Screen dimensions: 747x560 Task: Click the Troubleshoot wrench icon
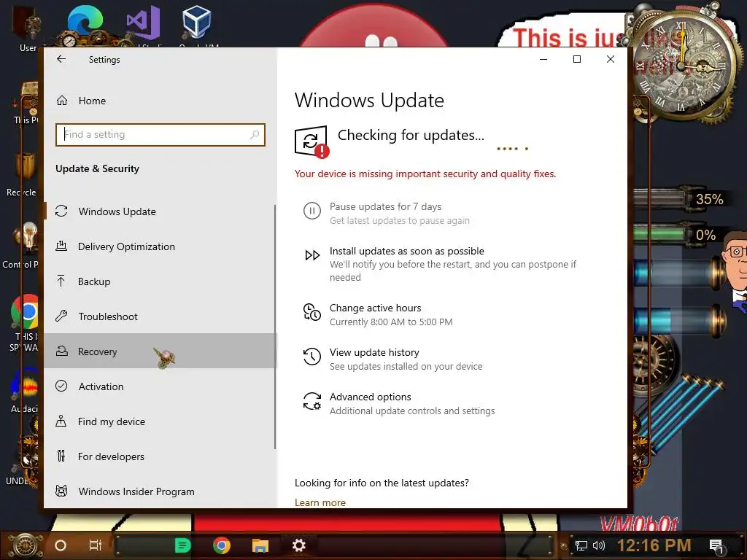coord(61,316)
